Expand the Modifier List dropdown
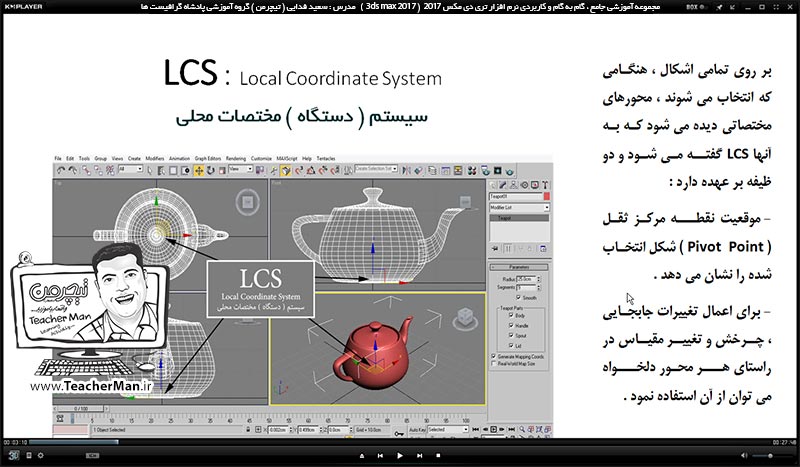The image size is (800, 467). click(519, 208)
